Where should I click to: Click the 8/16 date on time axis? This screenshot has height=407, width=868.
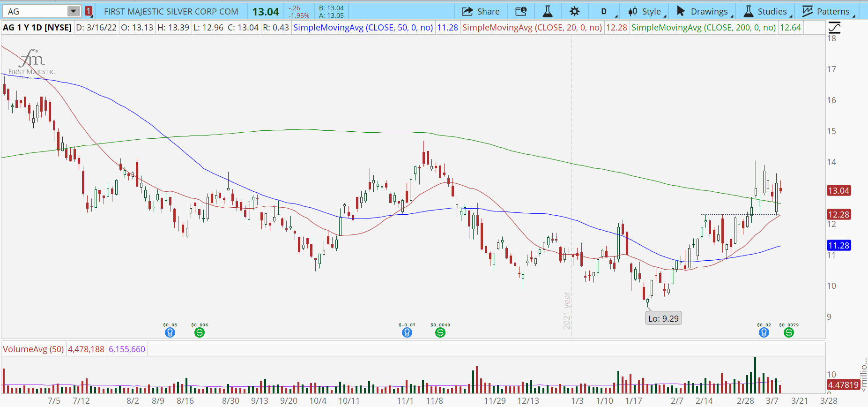[185, 401]
